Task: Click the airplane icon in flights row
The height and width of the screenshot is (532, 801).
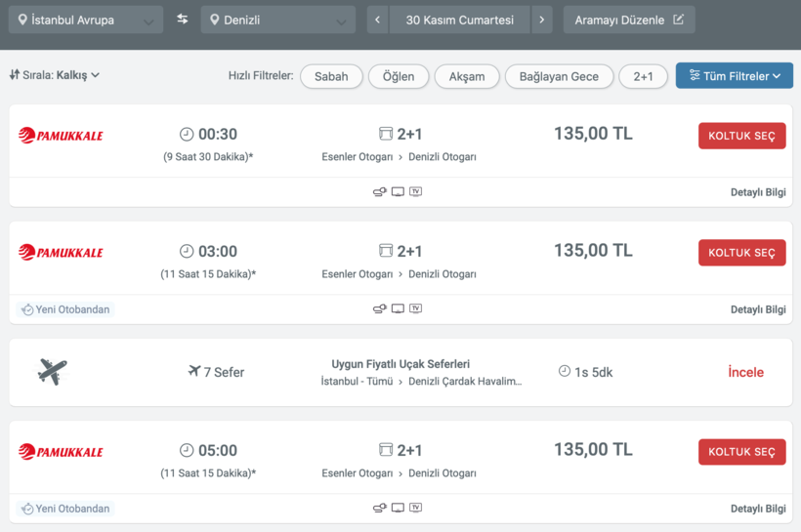Action: [53, 372]
